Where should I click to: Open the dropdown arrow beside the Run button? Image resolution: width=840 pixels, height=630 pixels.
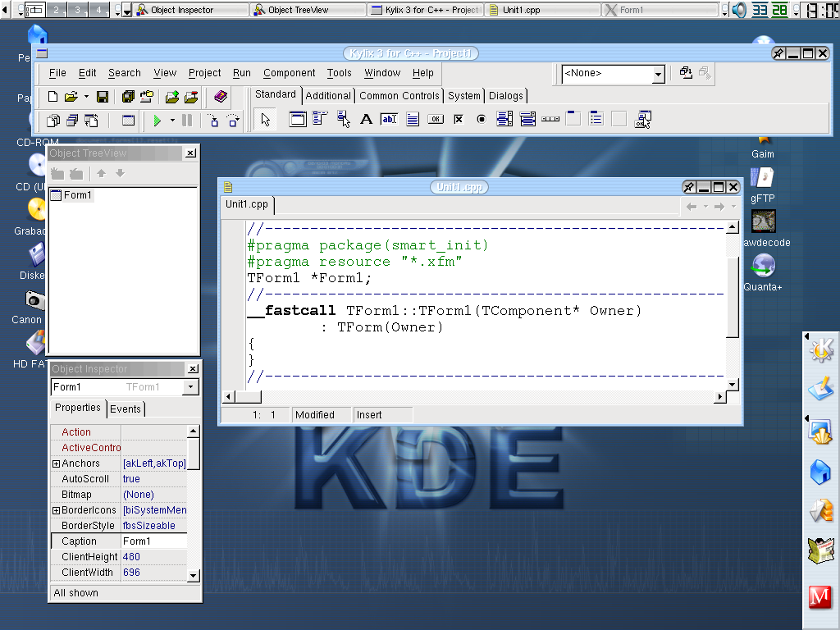(172, 121)
